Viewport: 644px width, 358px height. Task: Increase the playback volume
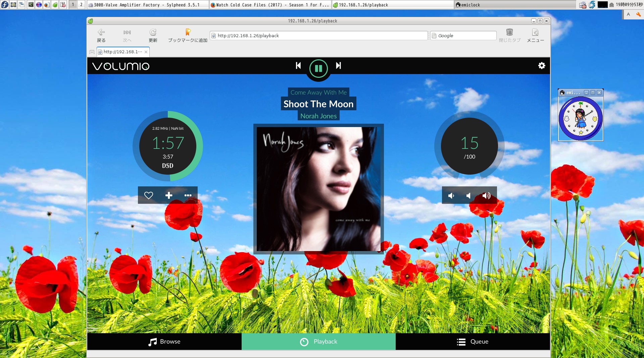coord(486,195)
